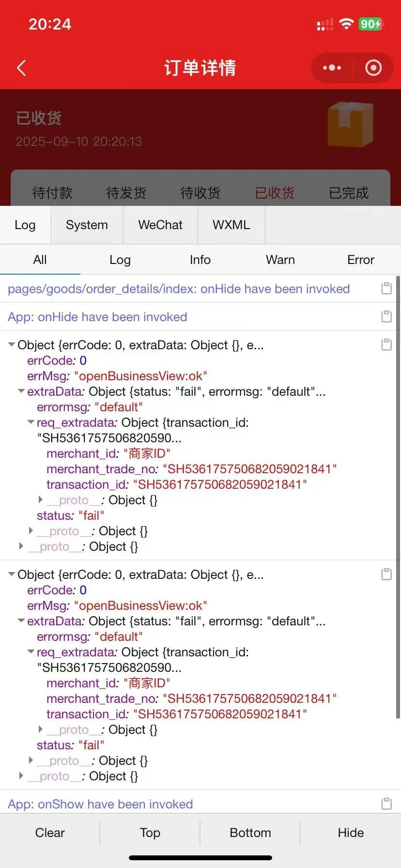Image resolution: width=401 pixels, height=868 pixels.
Task: Select second merchant_trade_no value line
Action: pyautogui.click(x=192, y=698)
